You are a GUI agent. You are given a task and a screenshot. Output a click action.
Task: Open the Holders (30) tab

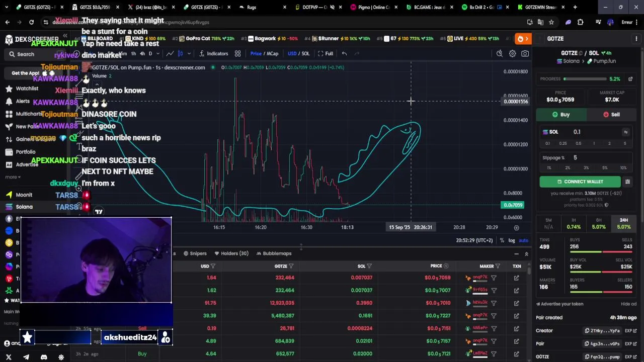(x=231, y=253)
